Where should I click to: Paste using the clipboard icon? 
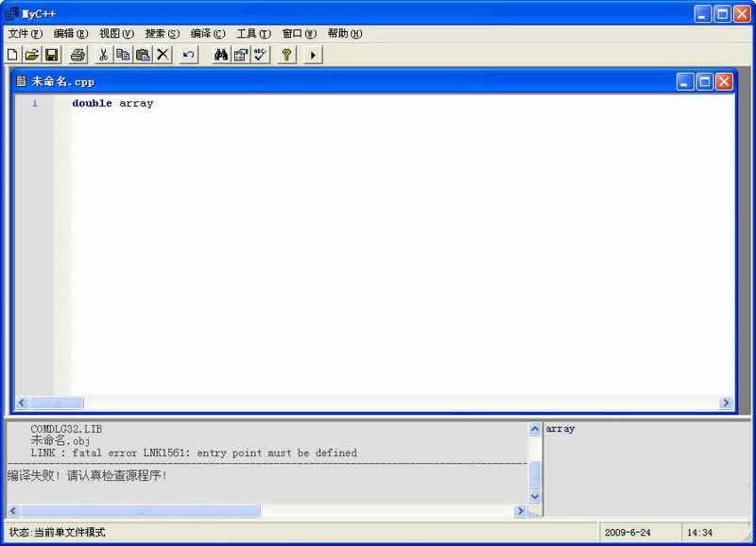coord(143,55)
